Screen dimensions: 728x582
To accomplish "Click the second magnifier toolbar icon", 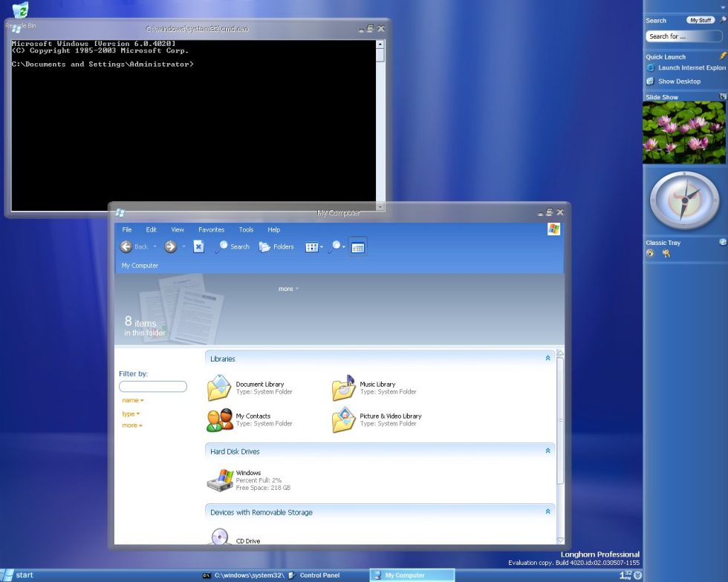I will point(334,246).
